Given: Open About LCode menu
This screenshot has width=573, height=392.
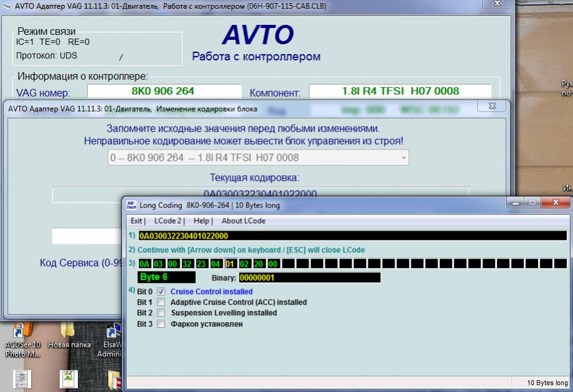Looking at the screenshot, I should (x=243, y=221).
